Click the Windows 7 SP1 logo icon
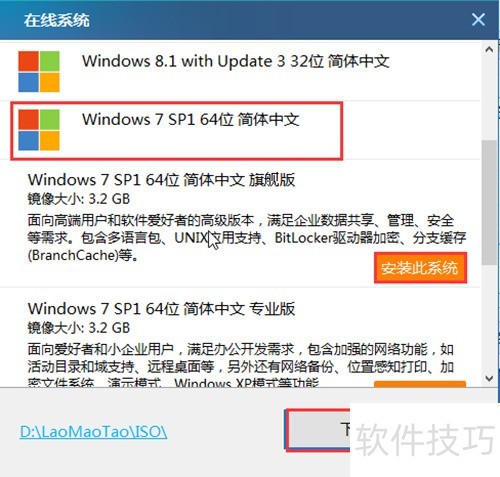The height and width of the screenshot is (477, 500). 39,130
